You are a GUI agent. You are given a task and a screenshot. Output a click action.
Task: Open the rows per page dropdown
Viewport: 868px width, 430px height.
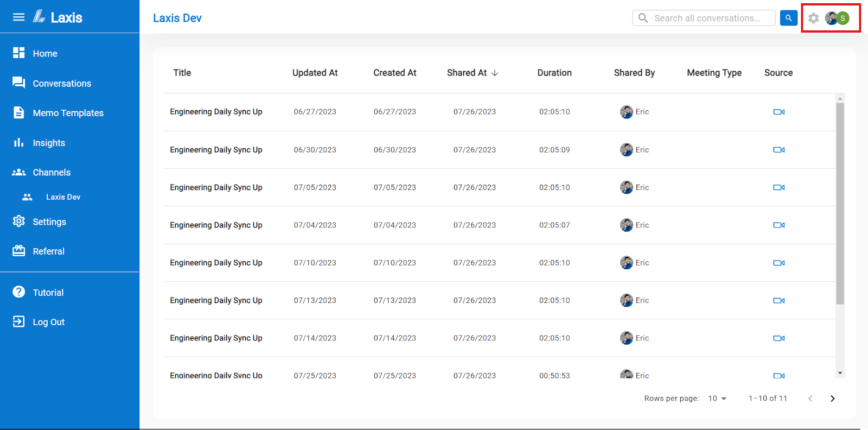point(717,399)
